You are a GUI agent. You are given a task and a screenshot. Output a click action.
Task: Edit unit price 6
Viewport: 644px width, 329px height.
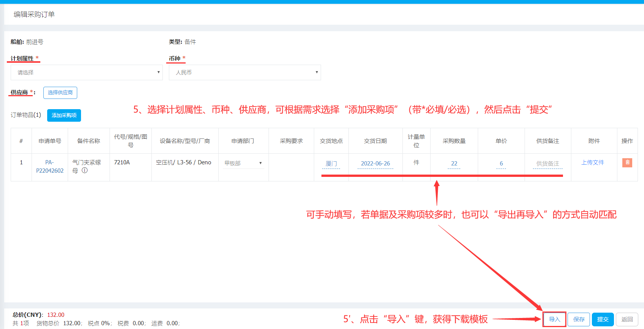pyautogui.click(x=501, y=164)
